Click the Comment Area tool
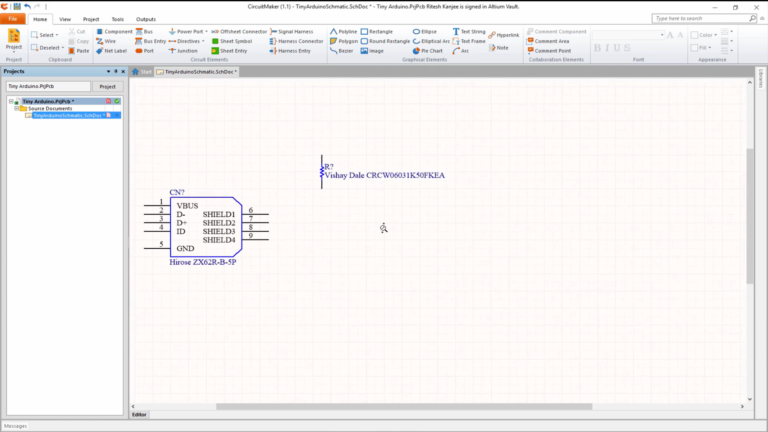The width and height of the screenshot is (768, 432). coord(548,41)
